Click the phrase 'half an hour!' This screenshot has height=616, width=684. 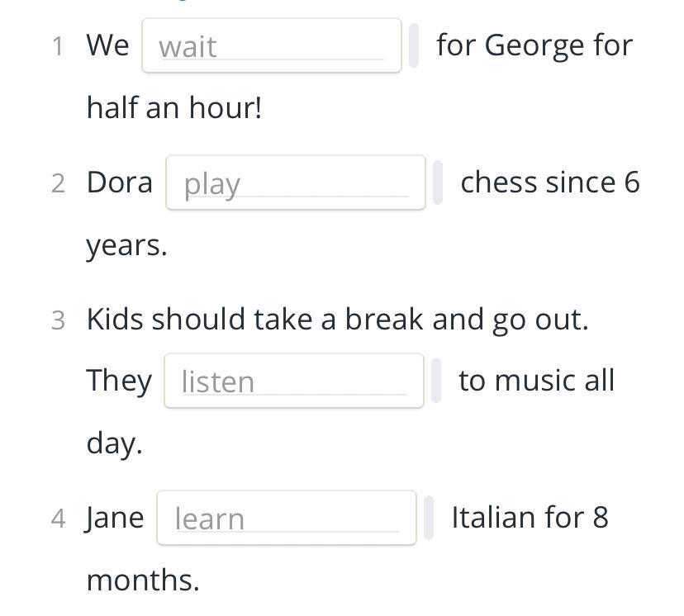(174, 107)
